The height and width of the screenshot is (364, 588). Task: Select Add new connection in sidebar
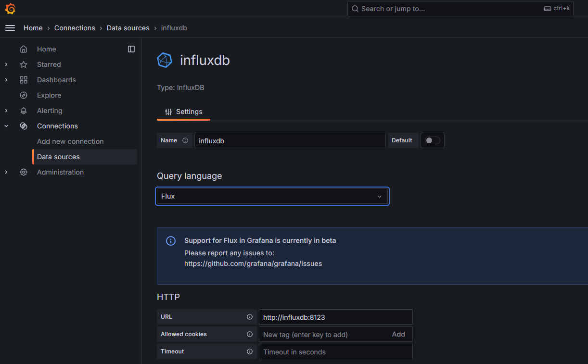coord(70,141)
